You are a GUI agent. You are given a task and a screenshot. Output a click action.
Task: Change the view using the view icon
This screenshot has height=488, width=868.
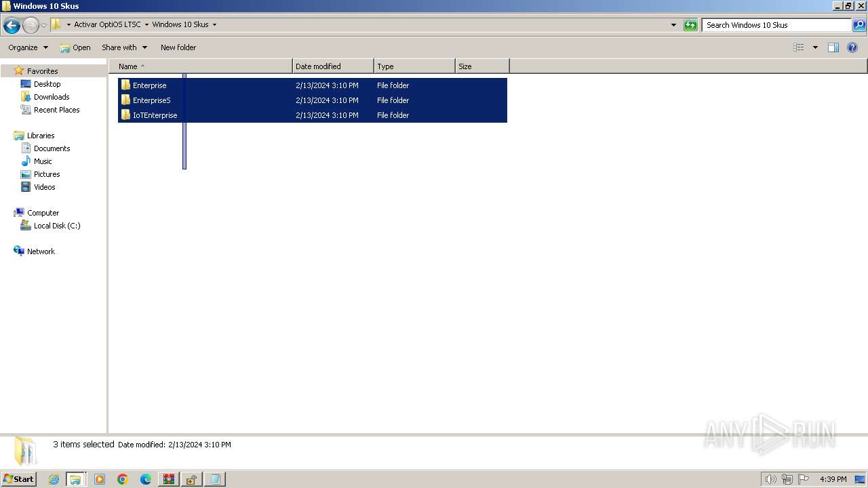tap(799, 47)
